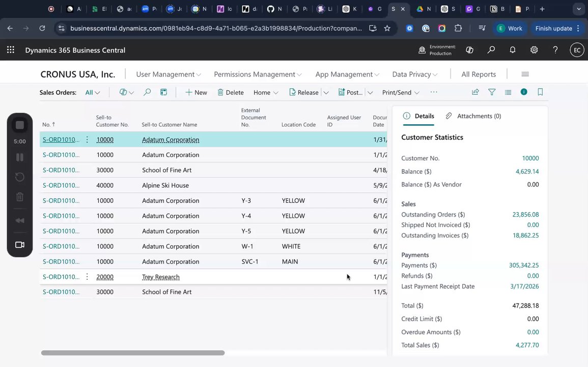This screenshot has height=367, width=588.
Task: Open notifications bell icon
Action: click(x=512, y=49)
